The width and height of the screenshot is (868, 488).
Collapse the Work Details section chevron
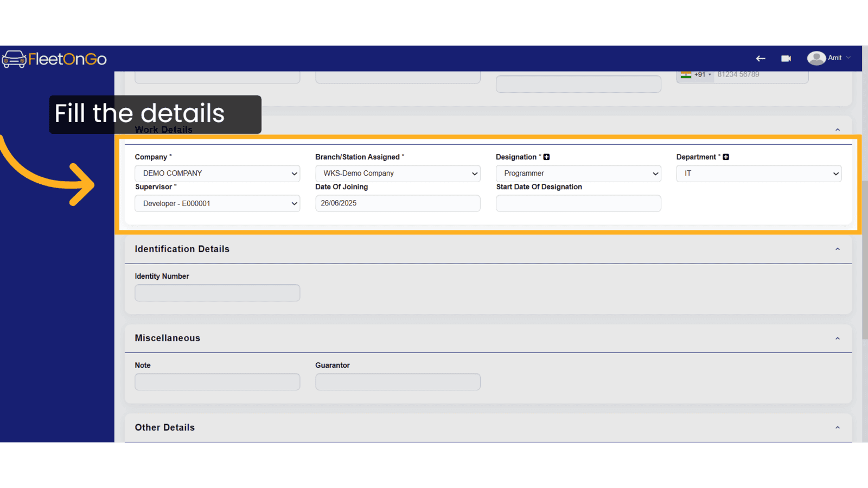click(x=838, y=130)
